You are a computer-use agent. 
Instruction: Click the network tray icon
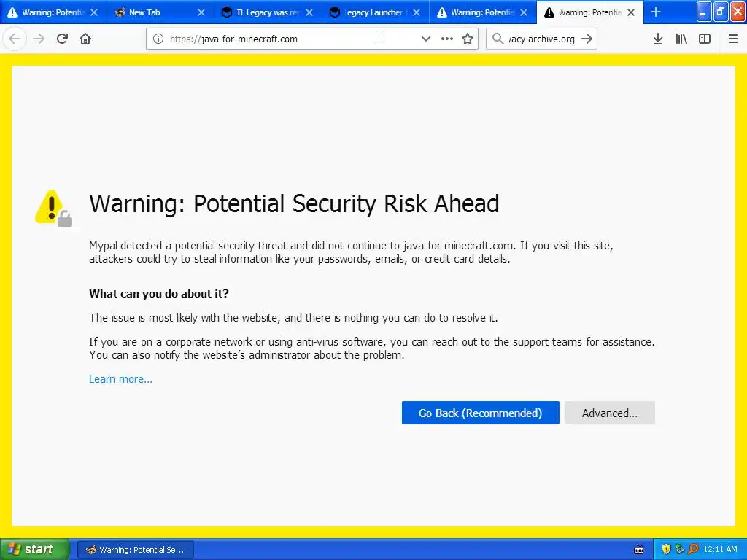680,550
